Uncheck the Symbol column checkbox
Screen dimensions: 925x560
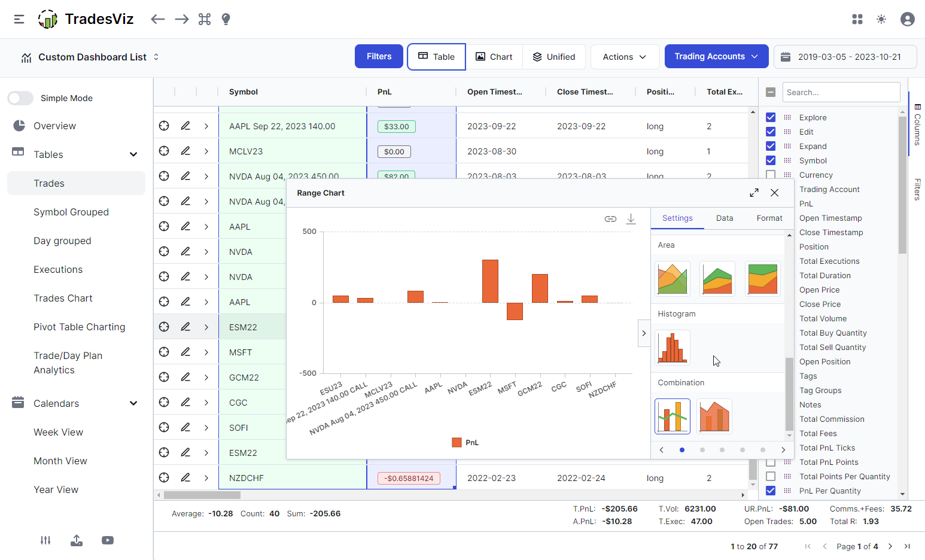pos(771,160)
